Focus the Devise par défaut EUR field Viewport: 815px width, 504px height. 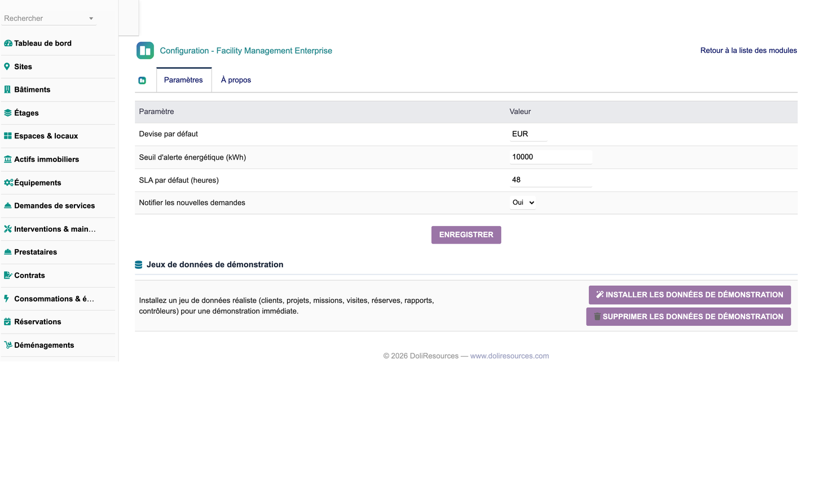(x=528, y=134)
